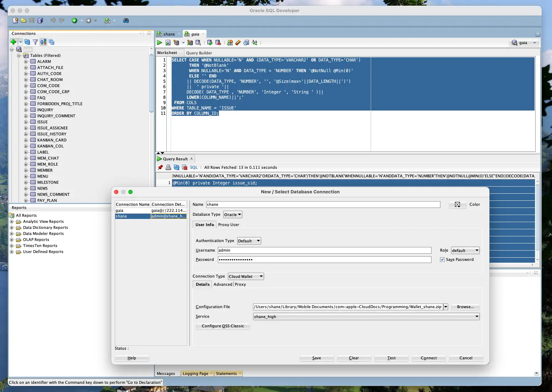Click the binoculars Find DB Object icon
This screenshot has height=392, width=552.
pos(126,21)
